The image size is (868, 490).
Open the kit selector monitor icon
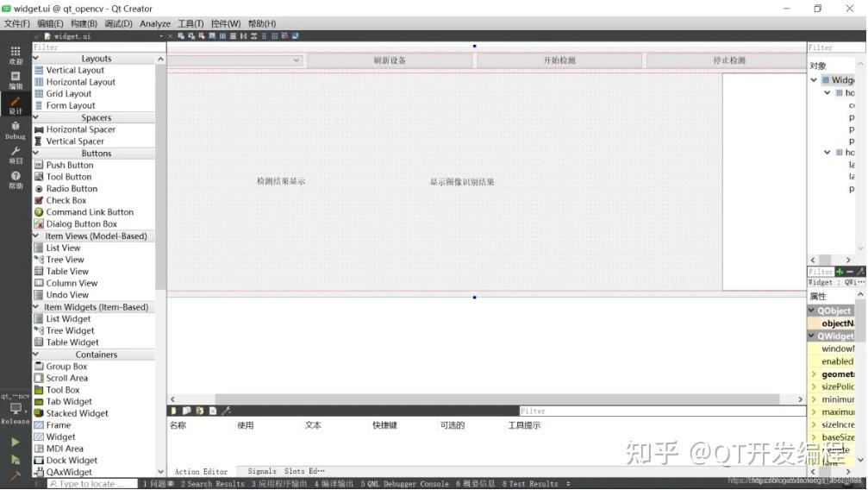click(16, 409)
